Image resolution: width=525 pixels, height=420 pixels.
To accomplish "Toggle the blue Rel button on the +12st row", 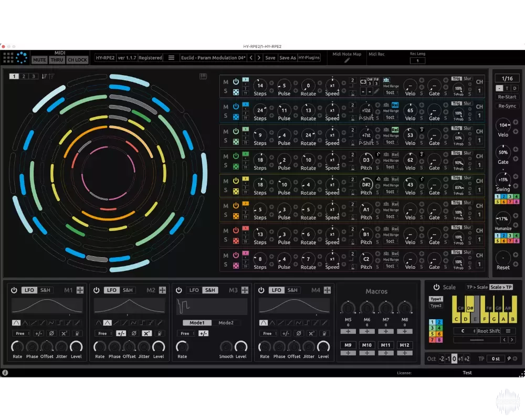I will click(x=395, y=105).
